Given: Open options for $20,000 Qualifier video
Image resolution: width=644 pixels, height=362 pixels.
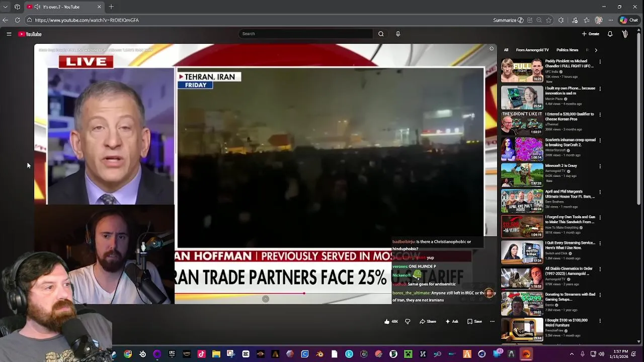Looking at the screenshot, I should tap(600, 114).
